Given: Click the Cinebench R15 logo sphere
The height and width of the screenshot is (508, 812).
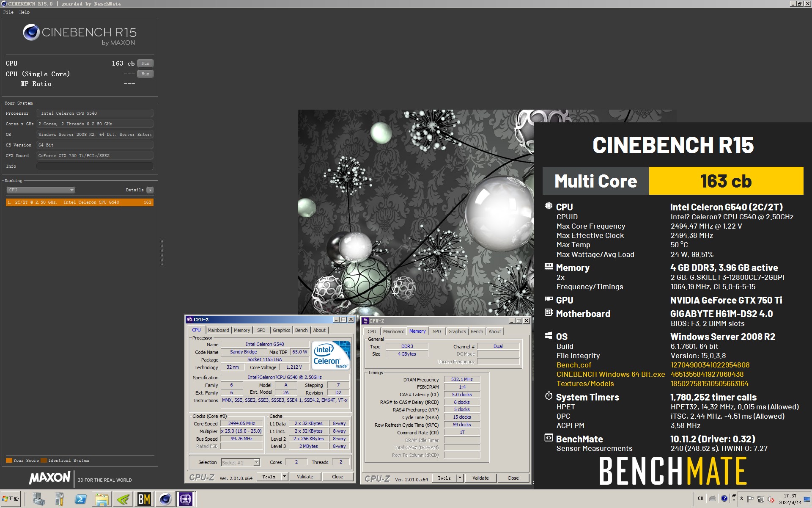Looking at the screenshot, I should 31,32.
